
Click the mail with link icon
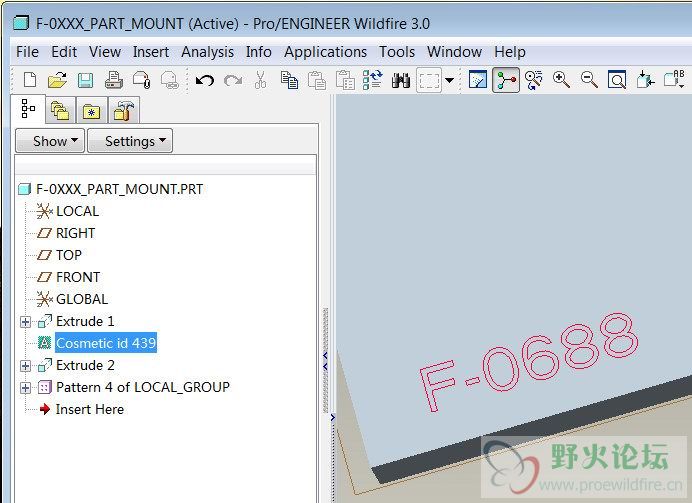(x=169, y=80)
